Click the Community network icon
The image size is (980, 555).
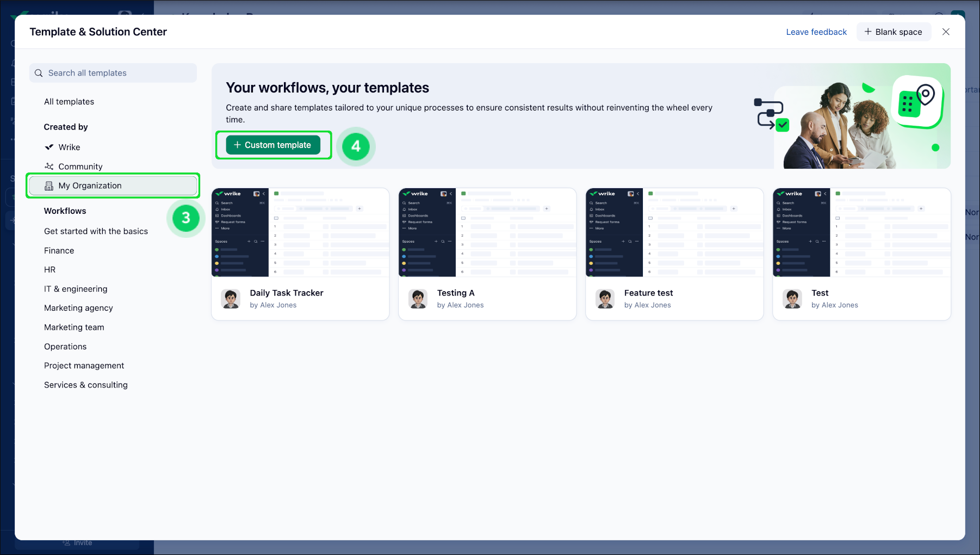pos(49,166)
